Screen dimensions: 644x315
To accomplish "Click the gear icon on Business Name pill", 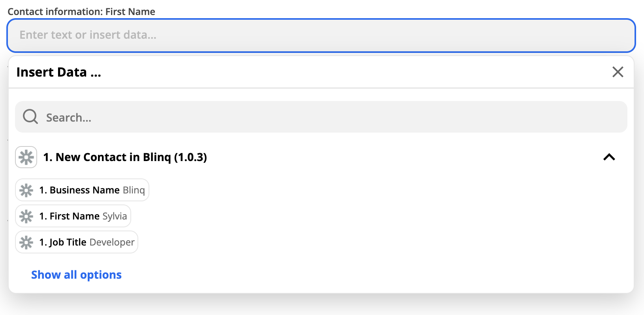I will [x=26, y=190].
